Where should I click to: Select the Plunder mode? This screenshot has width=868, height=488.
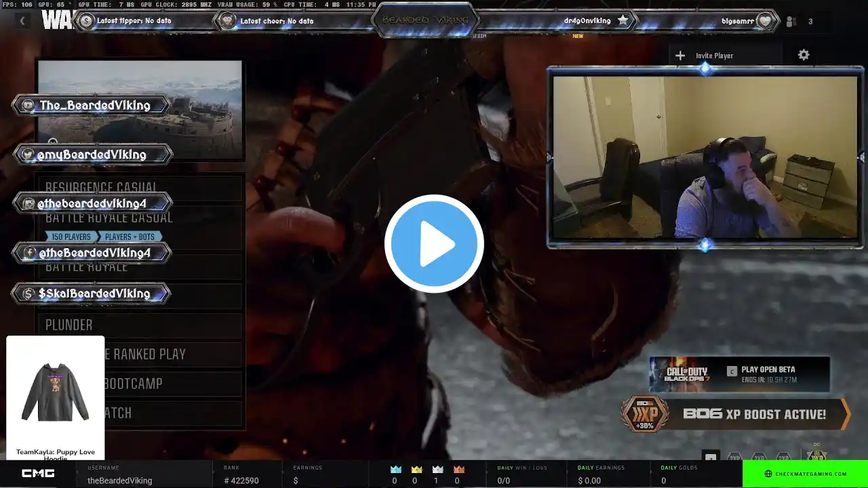pyautogui.click(x=139, y=325)
